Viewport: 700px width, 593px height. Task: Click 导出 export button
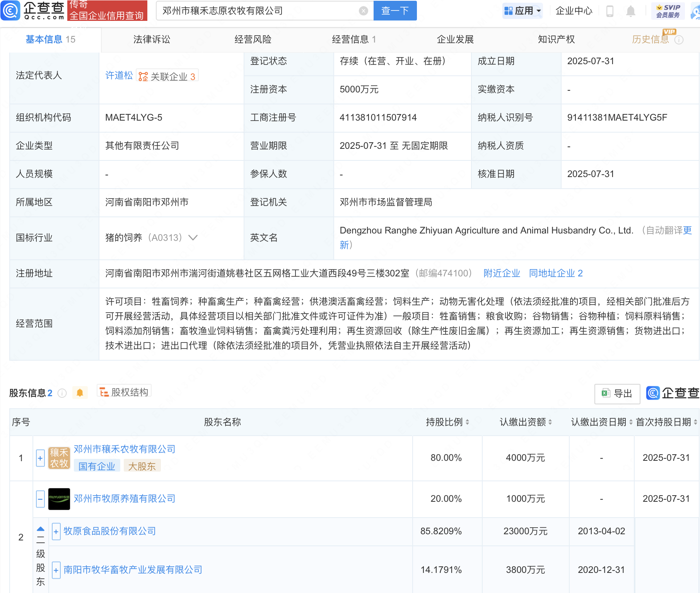(x=617, y=394)
